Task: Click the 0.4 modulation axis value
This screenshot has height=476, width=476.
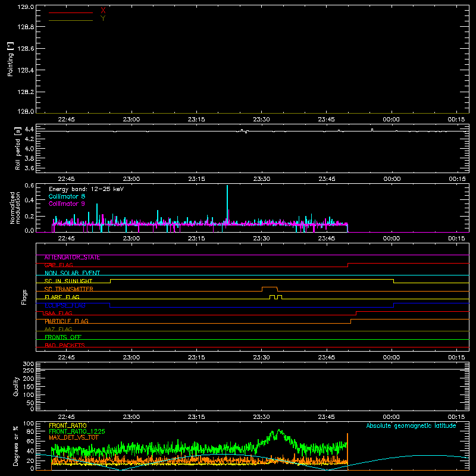Action: tap(29, 201)
